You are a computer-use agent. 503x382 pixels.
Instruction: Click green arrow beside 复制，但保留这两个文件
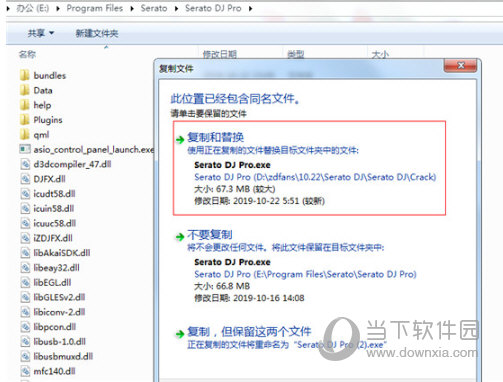[180, 334]
